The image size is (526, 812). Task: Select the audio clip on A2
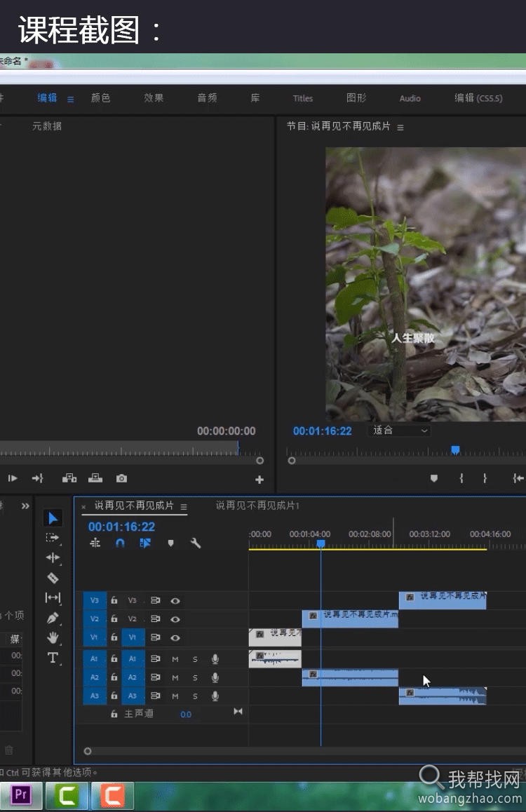coord(350,677)
